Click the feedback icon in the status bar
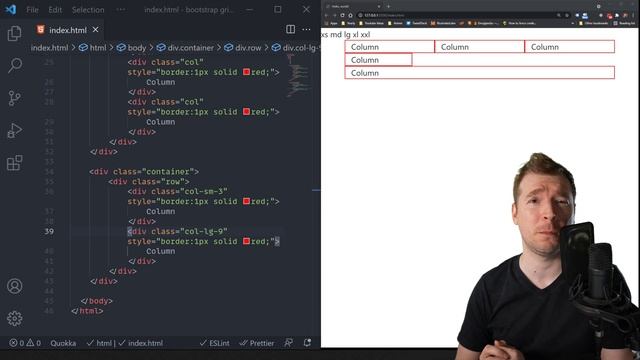The height and width of the screenshot is (360, 640). click(x=289, y=343)
